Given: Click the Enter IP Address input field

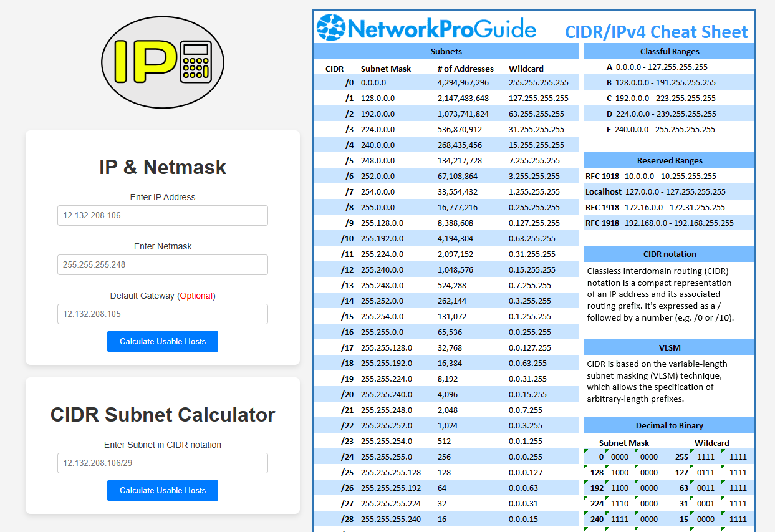Looking at the screenshot, I should click(x=163, y=215).
